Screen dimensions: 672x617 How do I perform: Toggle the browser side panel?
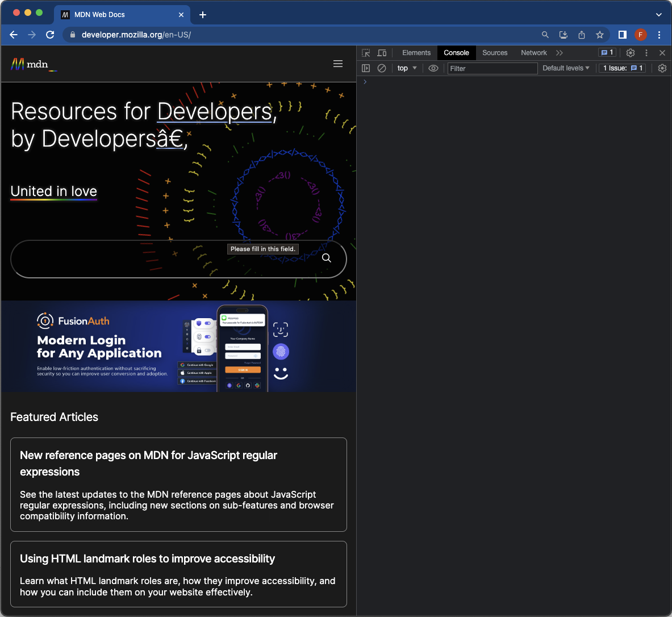(622, 35)
